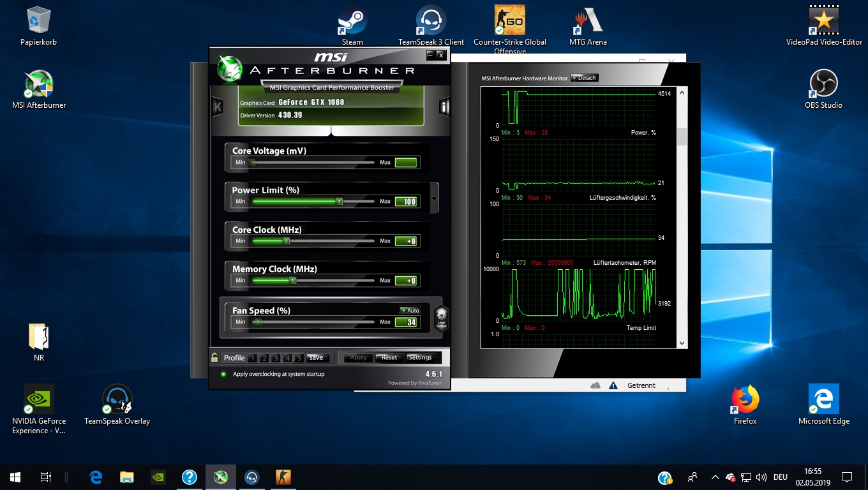
Task: Open TeamSpeak 3 Client desktop shortcut
Action: click(x=431, y=26)
